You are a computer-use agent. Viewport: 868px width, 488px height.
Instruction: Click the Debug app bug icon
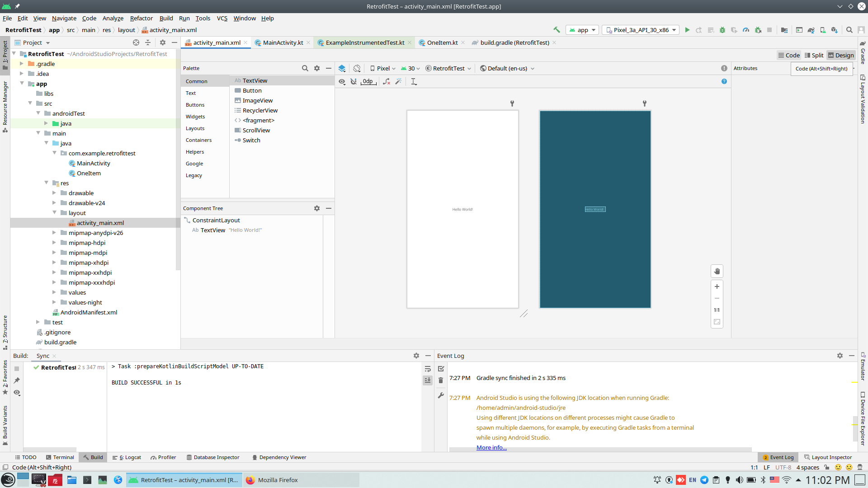(722, 30)
